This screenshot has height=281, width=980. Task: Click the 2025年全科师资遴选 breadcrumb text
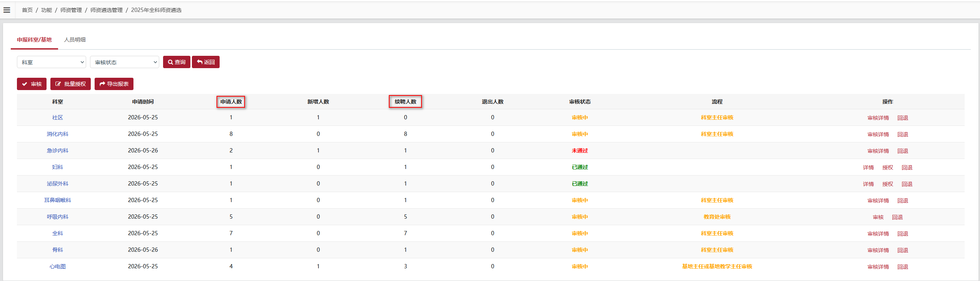156,10
